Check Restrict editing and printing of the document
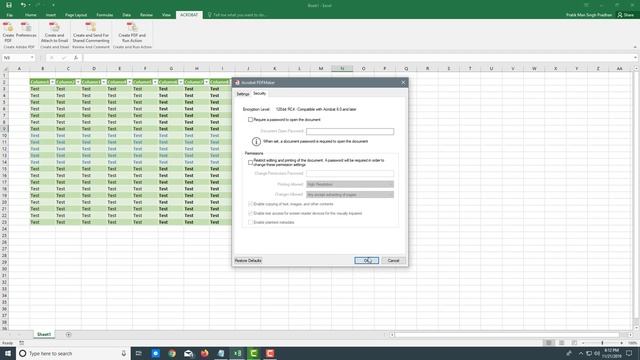The height and width of the screenshot is (360, 640). pos(250,162)
